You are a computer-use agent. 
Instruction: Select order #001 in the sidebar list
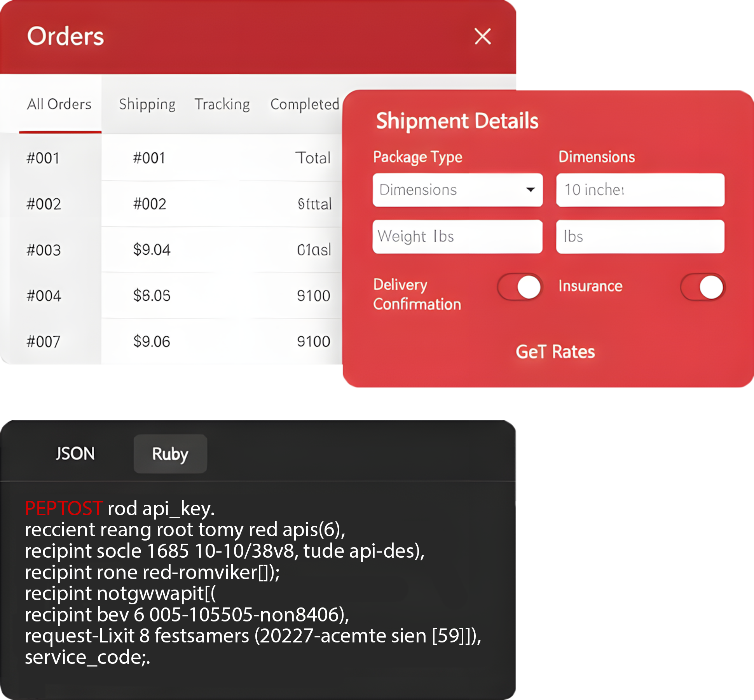coord(43,158)
